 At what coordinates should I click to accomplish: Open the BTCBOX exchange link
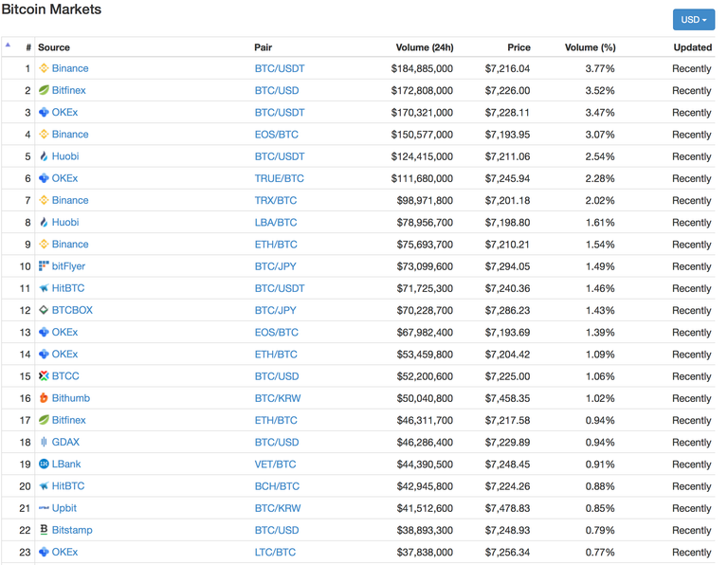72,310
